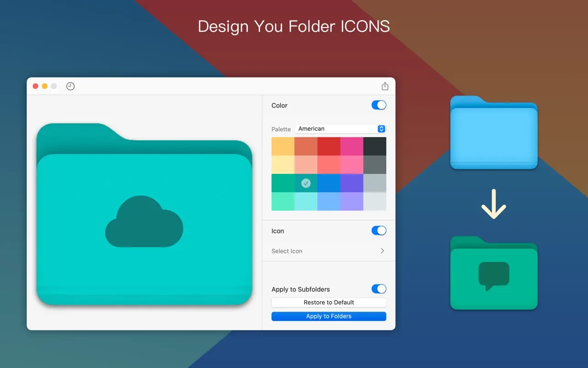
Task: Select the pale yellow swatch in second row
Action: tap(283, 165)
